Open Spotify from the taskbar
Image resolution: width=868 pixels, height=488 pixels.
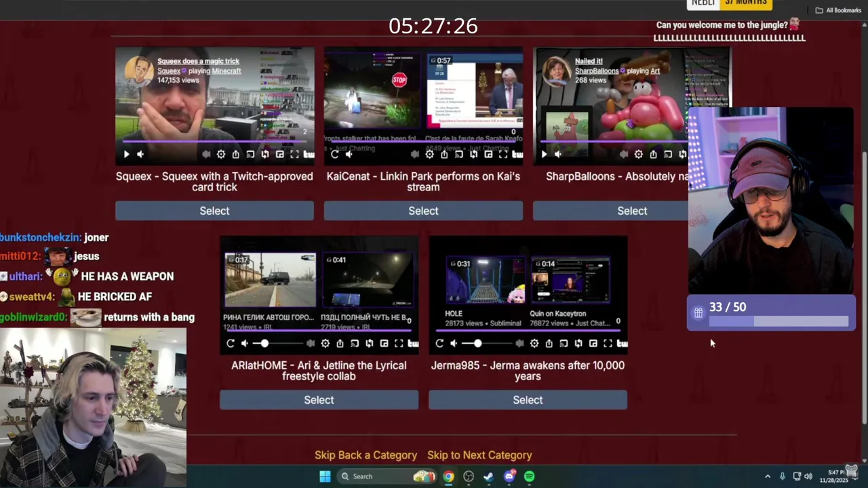click(x=530, y=476)
